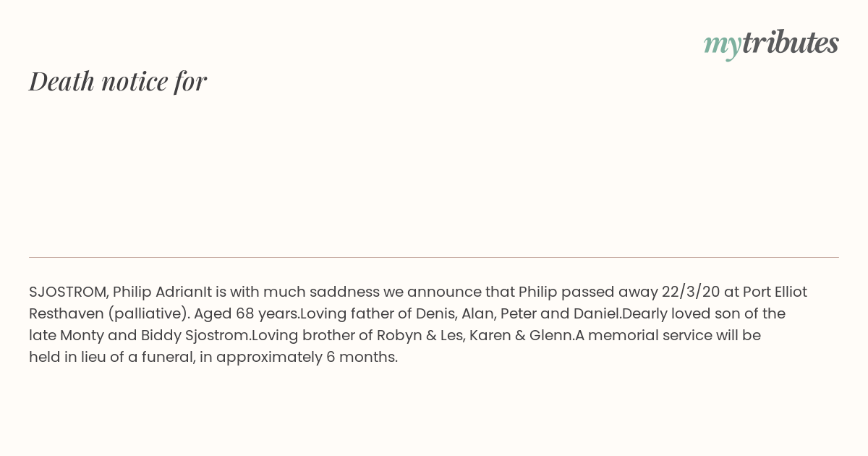Click "Karen & Glenn" in notice
Screen dimensions: 868x456
520,336
